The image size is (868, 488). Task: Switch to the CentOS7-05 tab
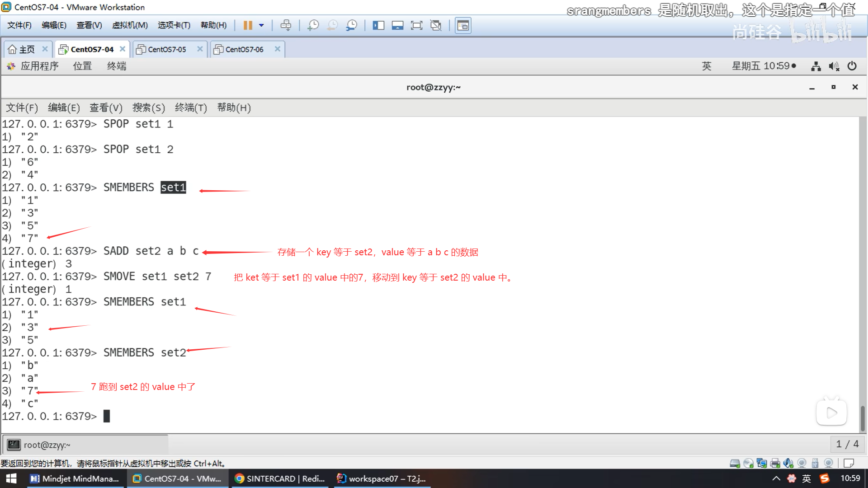pyautogui.click(x=167, y=49)
